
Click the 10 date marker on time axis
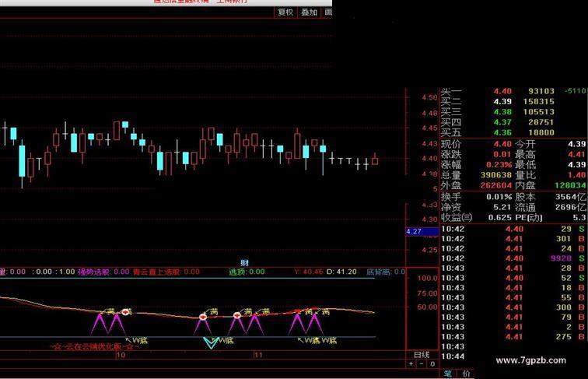pos(121,355)
